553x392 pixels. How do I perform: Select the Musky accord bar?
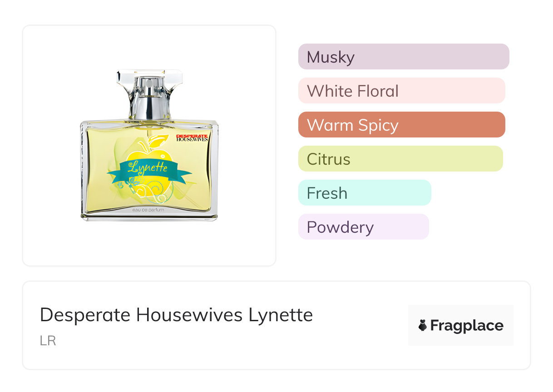click(403, 57)
